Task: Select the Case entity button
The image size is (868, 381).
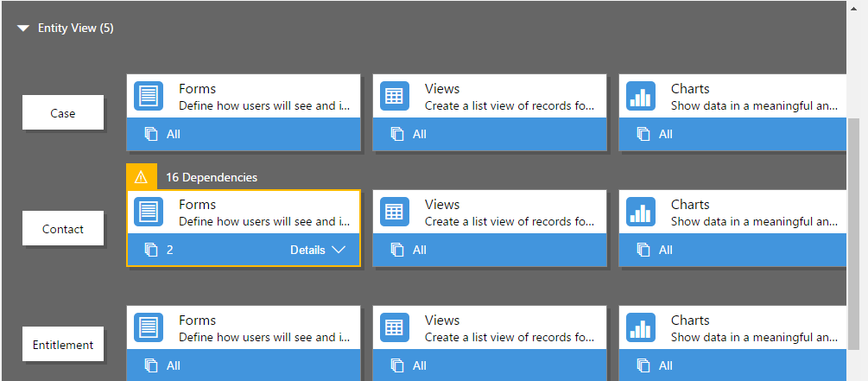Action: (x=63, y=113)
